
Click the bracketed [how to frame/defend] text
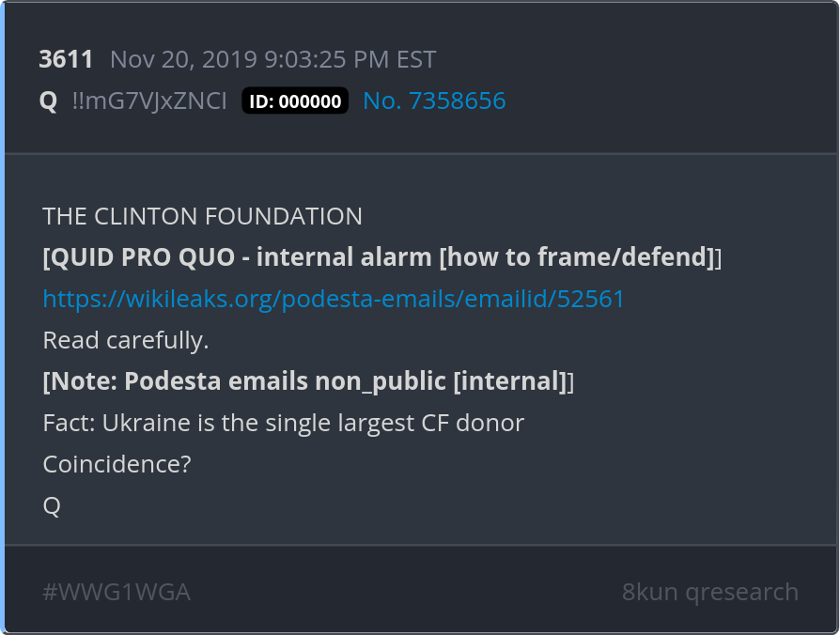pos(577,258)
